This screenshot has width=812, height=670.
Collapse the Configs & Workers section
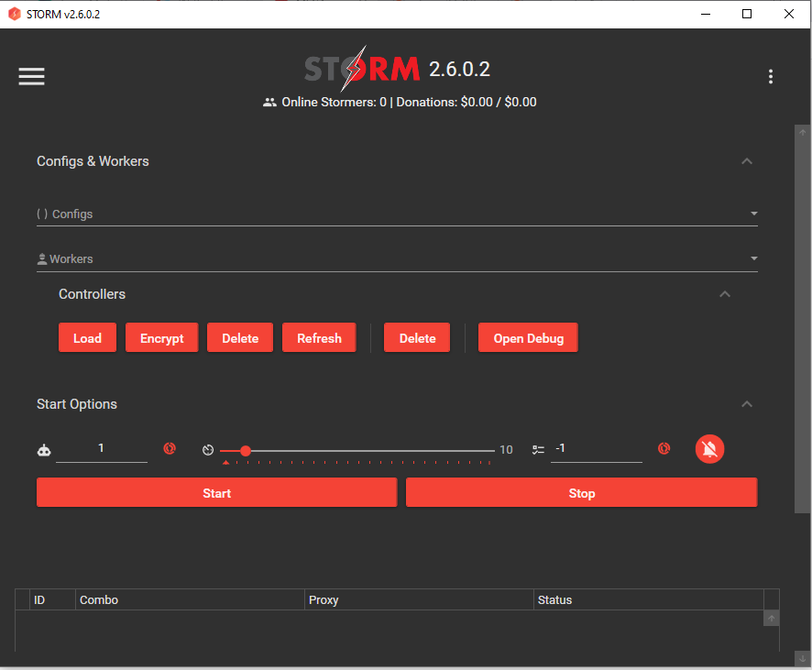(747, 161)
